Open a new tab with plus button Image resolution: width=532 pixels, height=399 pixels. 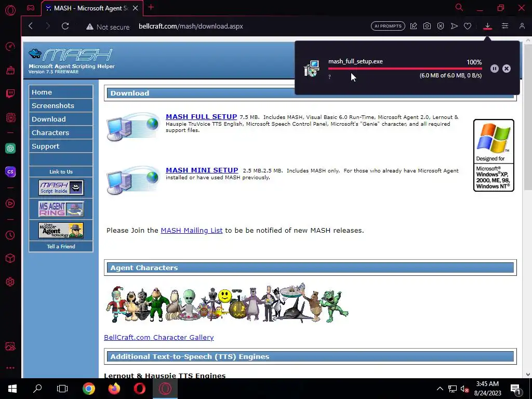click(x=151, y=7)
